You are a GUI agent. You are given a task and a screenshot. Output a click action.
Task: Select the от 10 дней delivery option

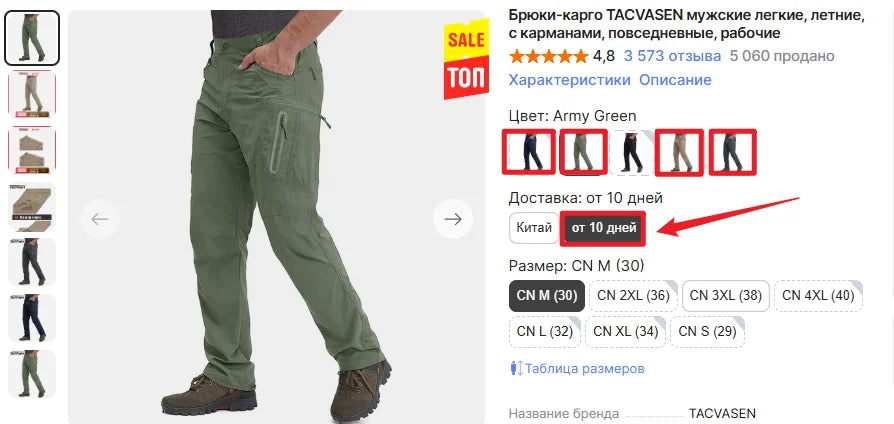pos(603,228)
